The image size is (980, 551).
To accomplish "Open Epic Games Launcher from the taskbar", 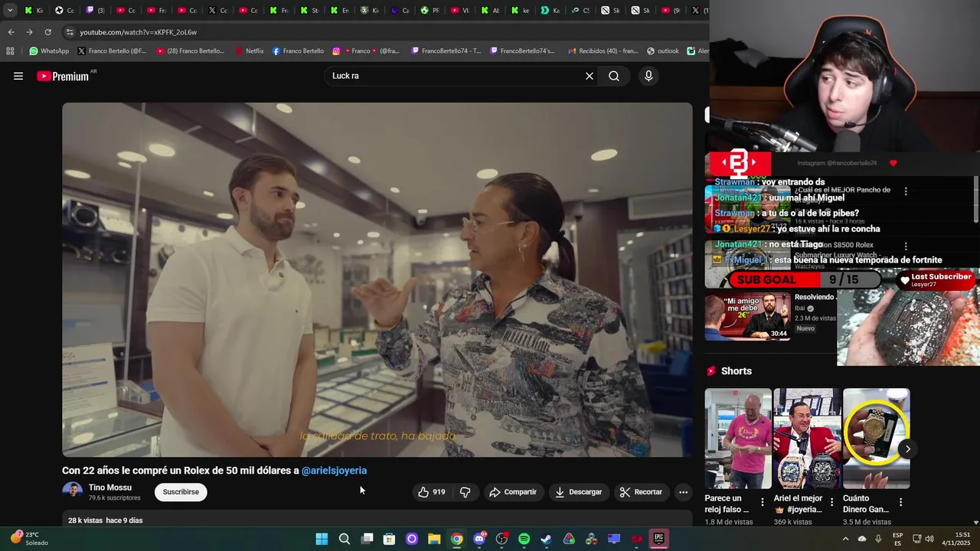I will (x=658, y=539).
